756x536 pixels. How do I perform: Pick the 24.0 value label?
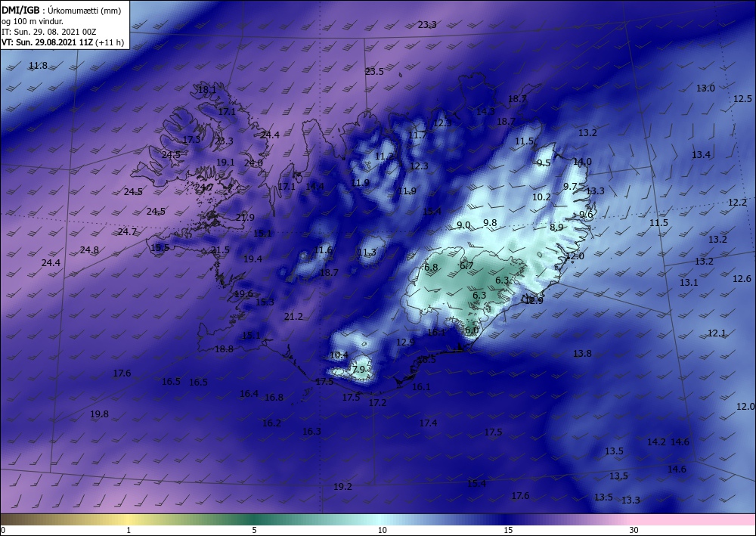[x=253, y=163]
